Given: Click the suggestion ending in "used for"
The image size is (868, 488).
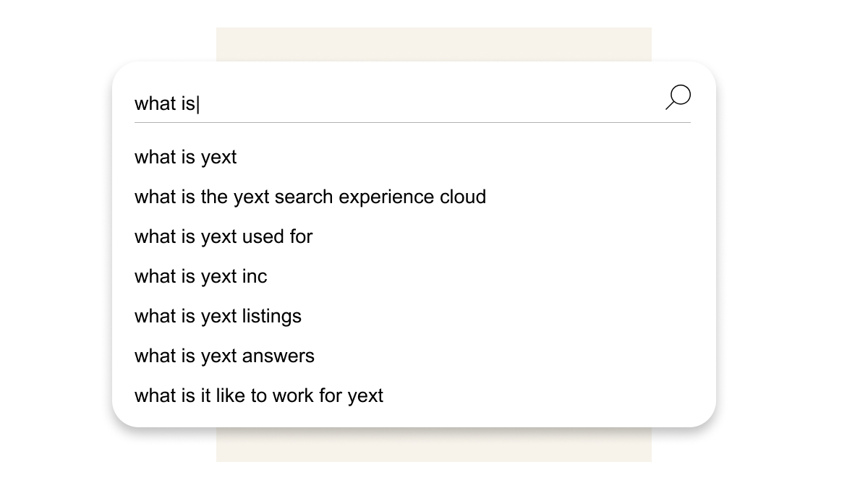Looking at the screenshot, I should tap(224, 237).
